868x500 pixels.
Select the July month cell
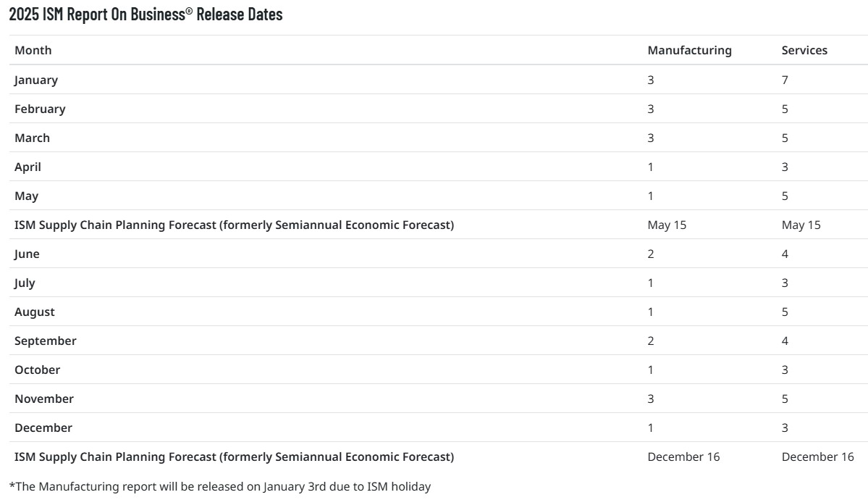25,283
